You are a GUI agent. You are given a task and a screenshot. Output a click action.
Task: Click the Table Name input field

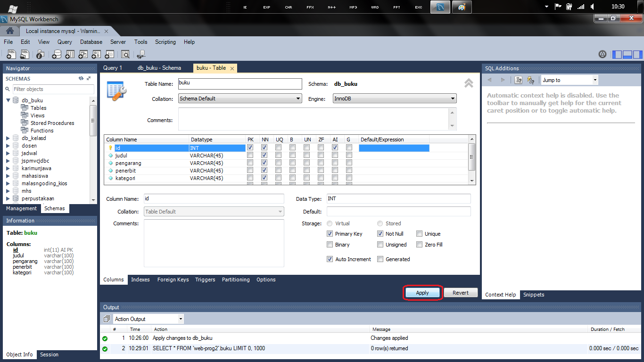(x=240, y=83)
